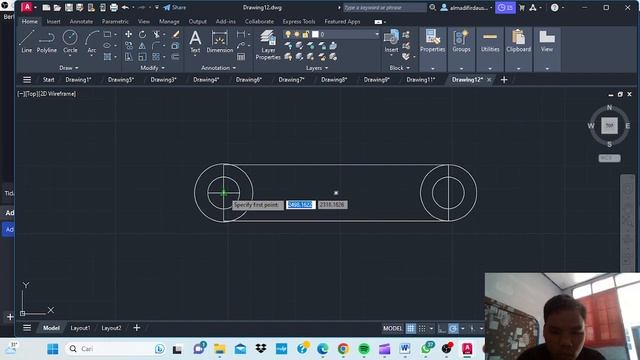Undo the last action
This screenshot has width=640, height=360.
click(x=125, y=7)
